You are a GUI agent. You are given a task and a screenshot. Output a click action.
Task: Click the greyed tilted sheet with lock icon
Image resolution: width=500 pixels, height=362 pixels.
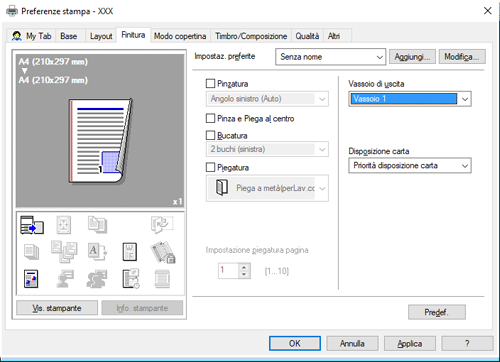[163, 252]
